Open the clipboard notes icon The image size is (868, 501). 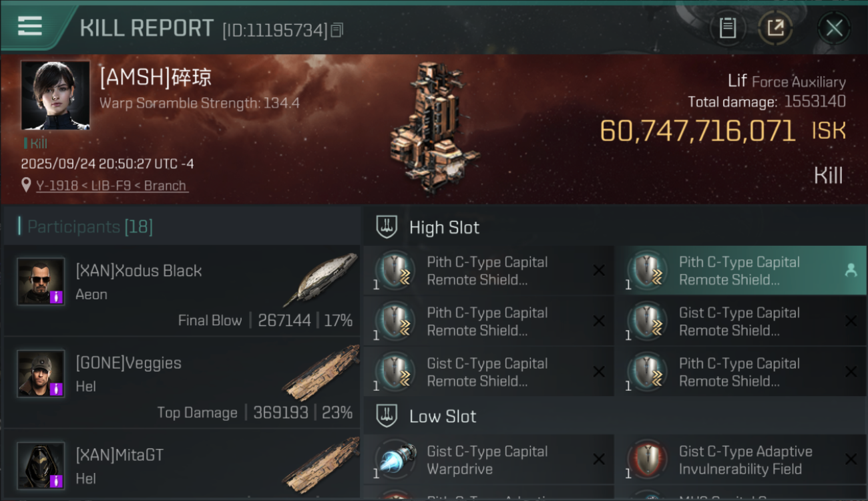(x=727, y=28)
